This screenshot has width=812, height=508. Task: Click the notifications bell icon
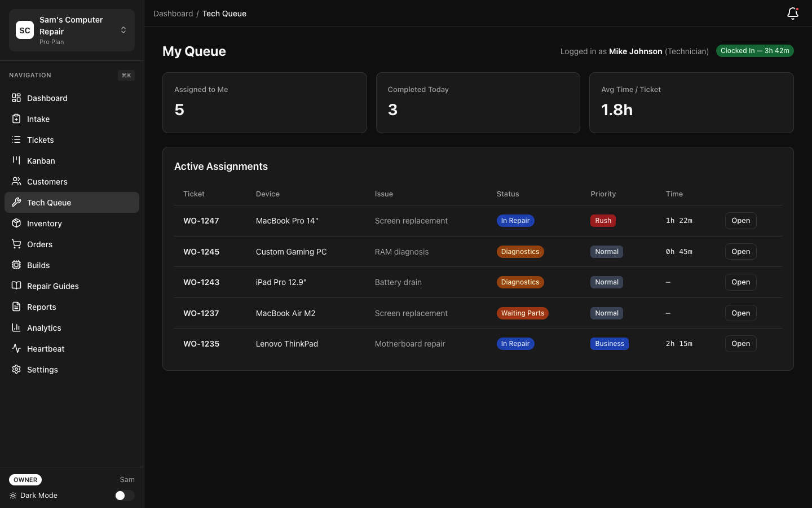793,14
